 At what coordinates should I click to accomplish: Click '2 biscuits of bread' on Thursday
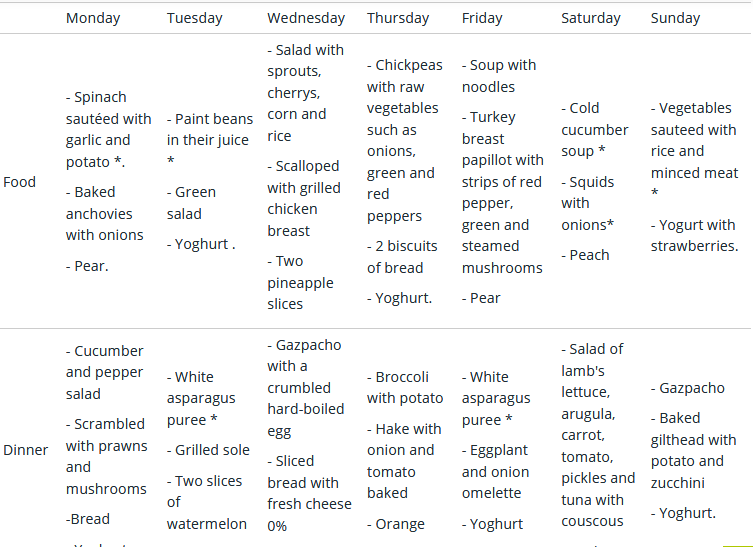point(402,257)
